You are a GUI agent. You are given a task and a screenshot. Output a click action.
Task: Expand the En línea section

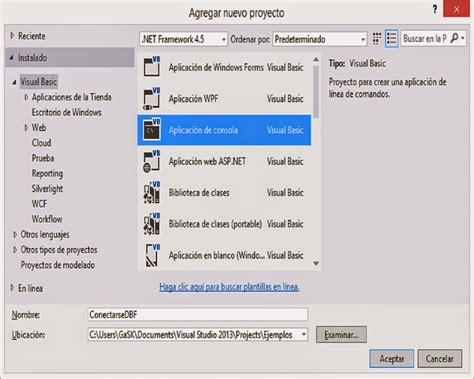click(x=12, y=288)
